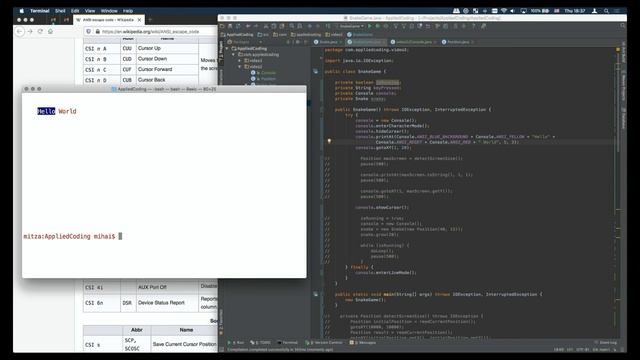Toggle the Favorites tool window side tab
The height and width of the screenshot is (360, 640).
point(222,322)
